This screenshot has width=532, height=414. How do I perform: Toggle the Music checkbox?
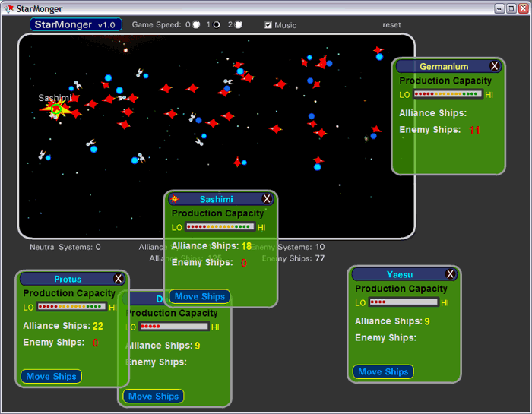point(268,25)
